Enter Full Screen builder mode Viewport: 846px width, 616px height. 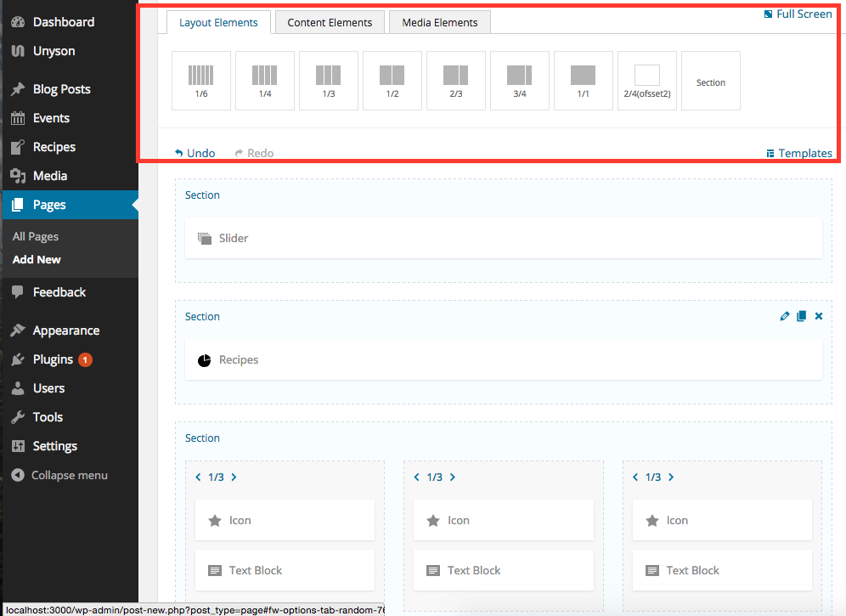(798, 14)
